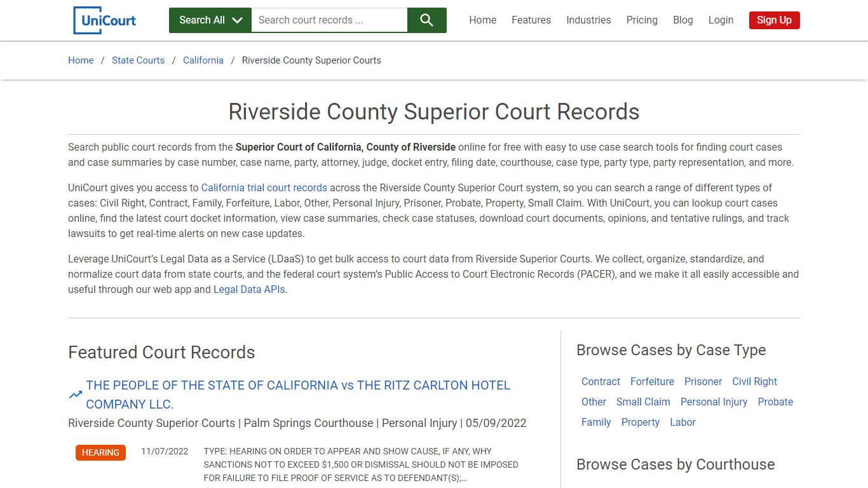Navigate to California breadcrumb
Viewport: 868px width, 488px height.
[203, 60]
